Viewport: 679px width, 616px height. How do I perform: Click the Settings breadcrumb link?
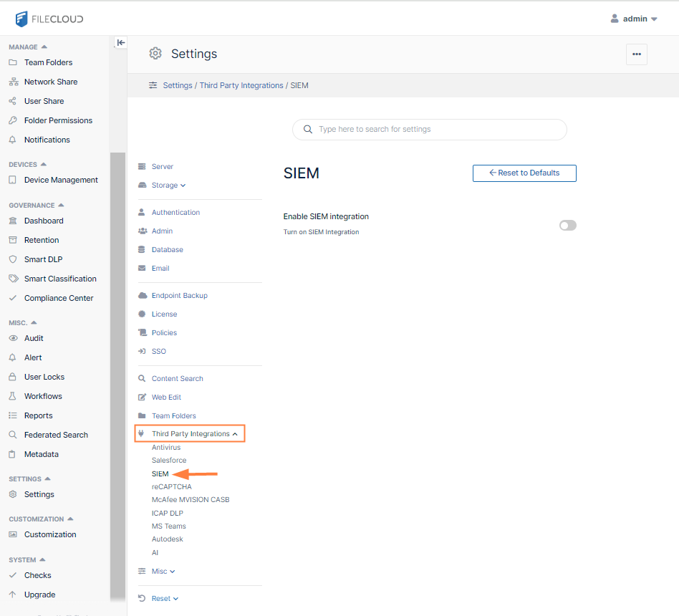click(178, 85)
